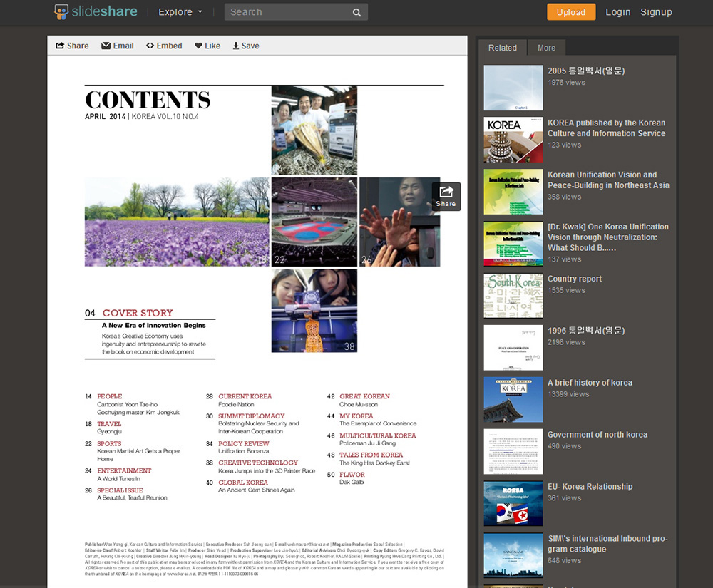Click the Email envelope icon
The width and height of the screenshot is (713, 588).
[x=106, y=46]
